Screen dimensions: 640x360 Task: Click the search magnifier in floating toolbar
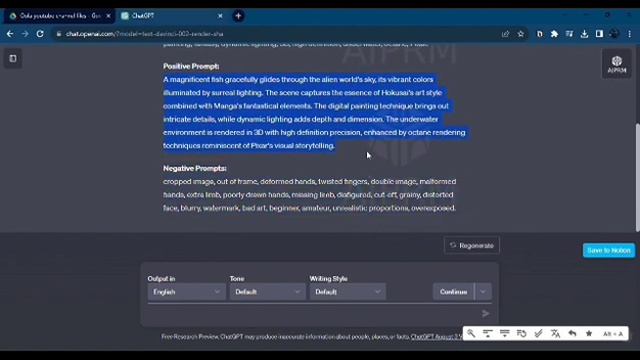point(471,333)
